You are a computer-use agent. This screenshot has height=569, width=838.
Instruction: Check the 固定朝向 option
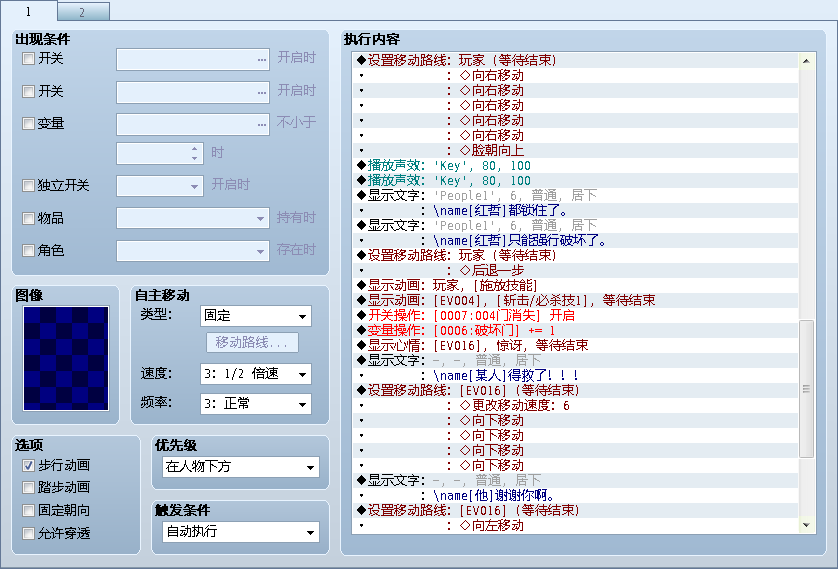pos(28,511)
